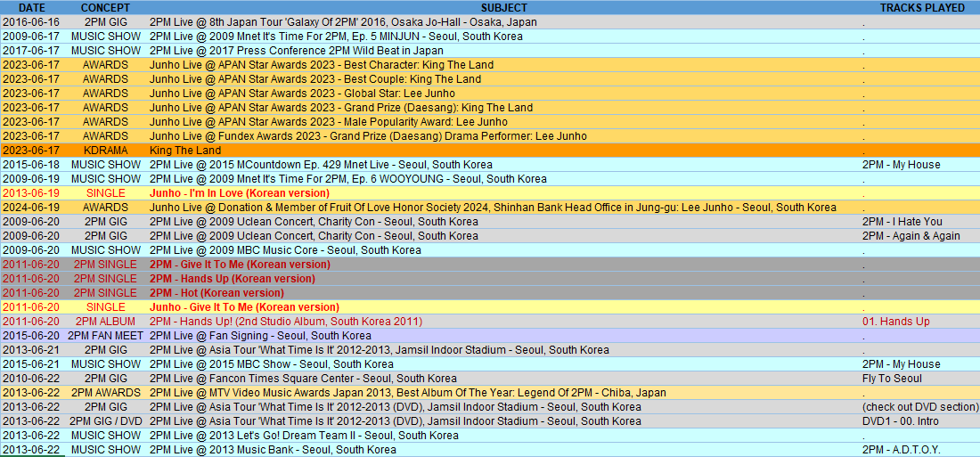The image size is (980, 457).
Task: Click the 2PM AWARDS concept cell
Action: pos(106,393)
